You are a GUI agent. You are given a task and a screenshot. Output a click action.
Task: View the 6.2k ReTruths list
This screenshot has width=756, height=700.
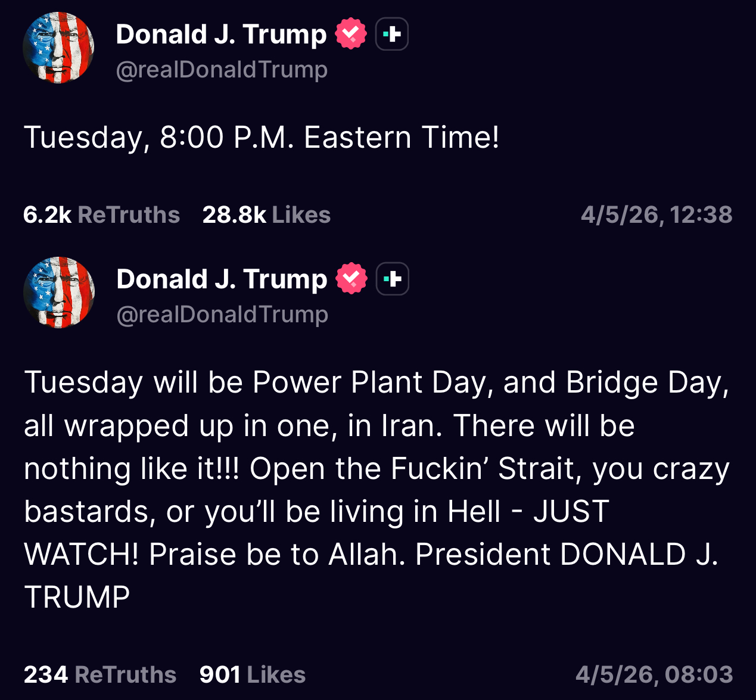coord(101,215)
